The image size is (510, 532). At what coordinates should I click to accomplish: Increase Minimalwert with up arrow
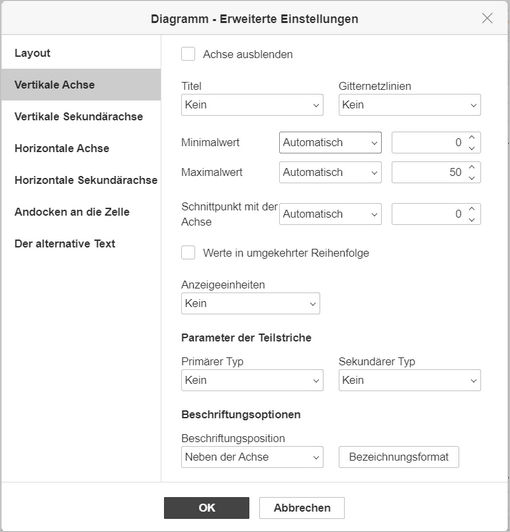pos(472,137)
